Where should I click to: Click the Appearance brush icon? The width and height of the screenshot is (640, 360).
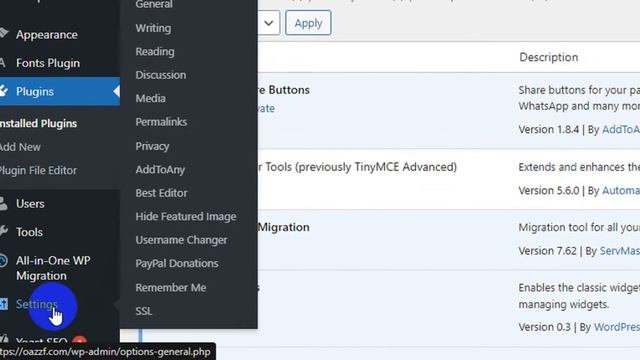point(4,33)
